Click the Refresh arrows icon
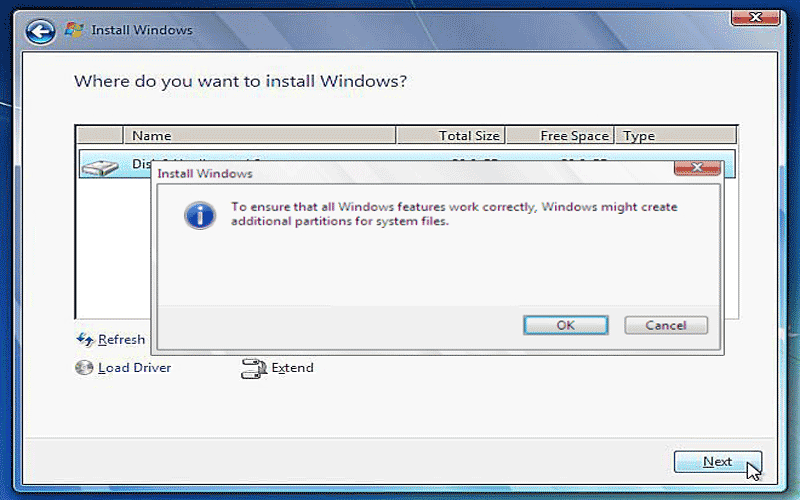Screen dimensions: 800x500 [85, 339]
